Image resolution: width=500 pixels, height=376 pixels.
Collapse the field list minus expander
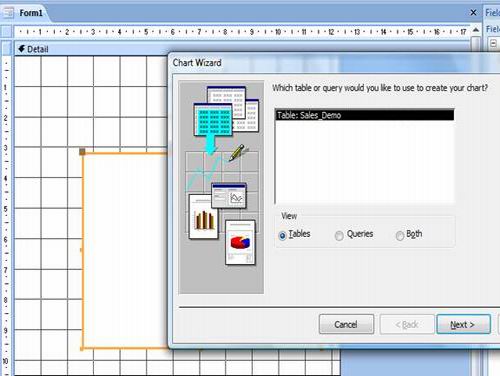coord(493,44)
